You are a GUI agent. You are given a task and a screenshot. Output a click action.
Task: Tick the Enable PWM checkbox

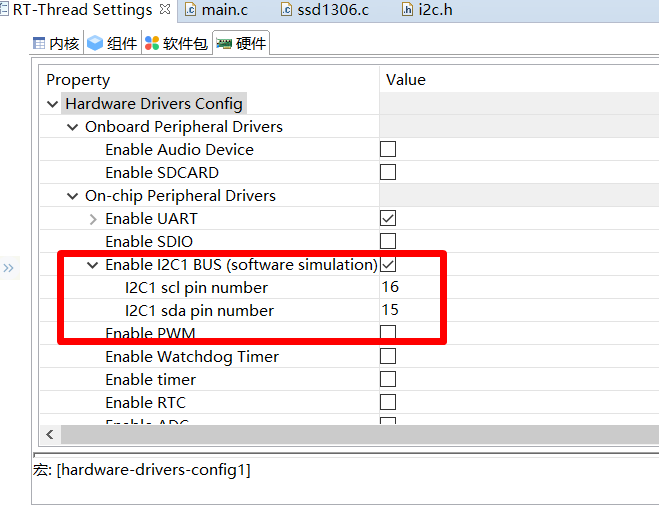(x=388, y=332)
